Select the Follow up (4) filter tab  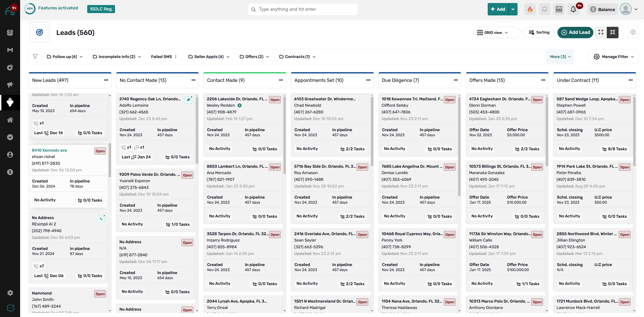(65, 57)
